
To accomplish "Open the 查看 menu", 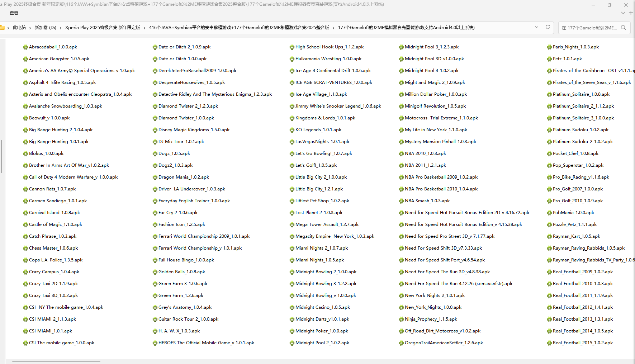I will [14, 13].
